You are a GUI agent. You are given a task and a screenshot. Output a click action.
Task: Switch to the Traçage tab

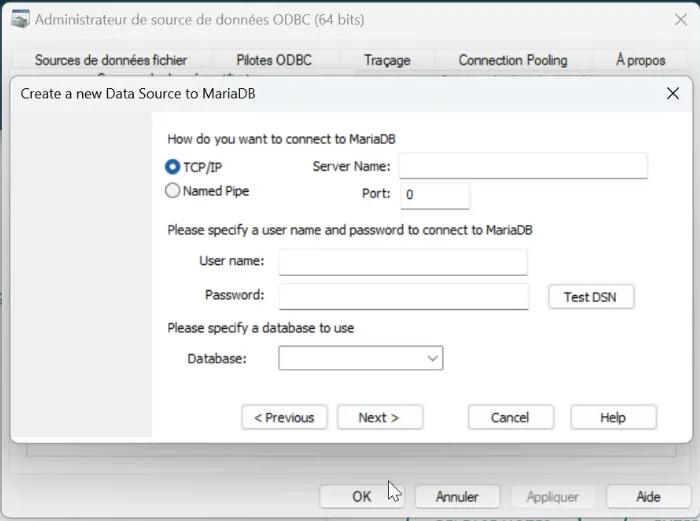(x=387, y=60)
